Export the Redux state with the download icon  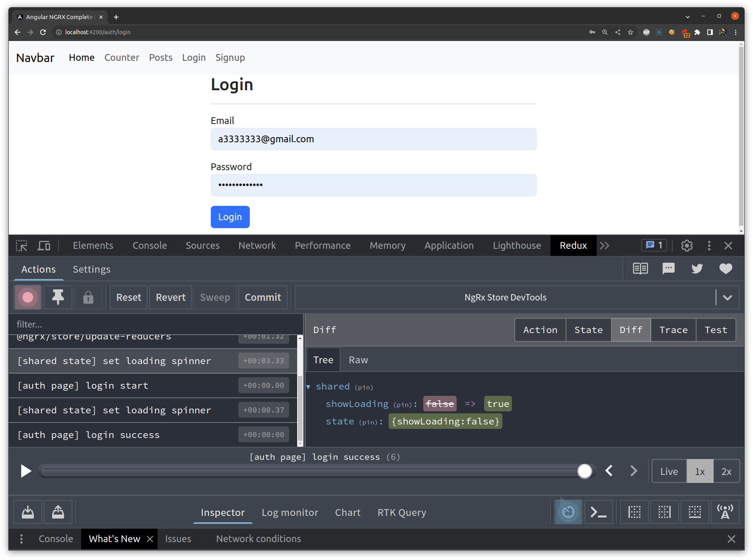pyautogui.click(x=27, y=512)
